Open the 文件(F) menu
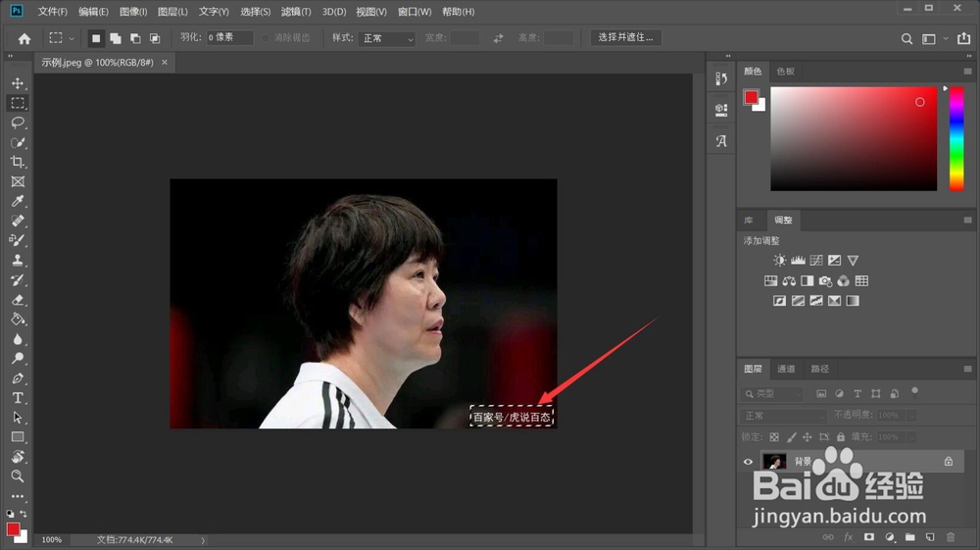Screen dimensions: 980x550 53,12
